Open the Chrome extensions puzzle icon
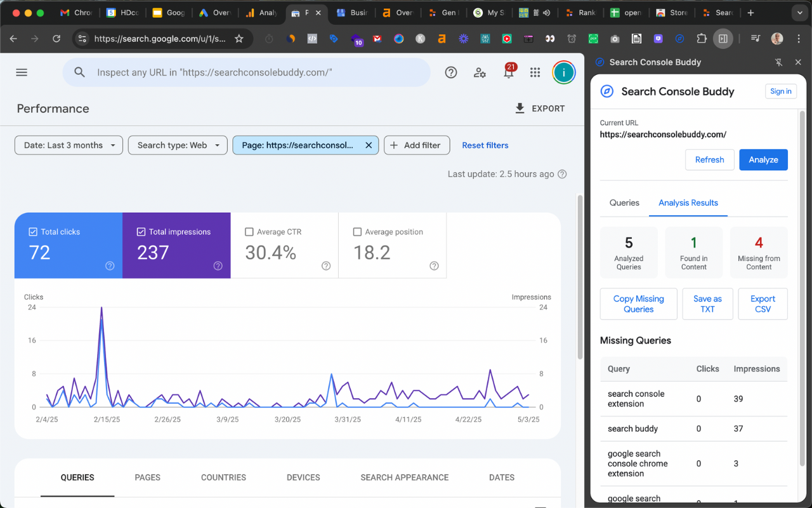812x508 pixels. point(701,39)
